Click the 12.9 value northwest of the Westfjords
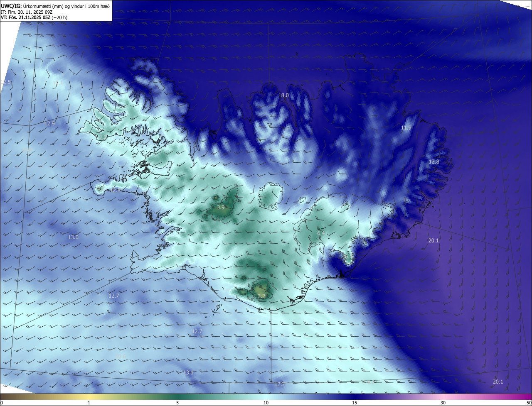Image resolution: width=532 pixels, height=406 pixels. pos(49,124)
